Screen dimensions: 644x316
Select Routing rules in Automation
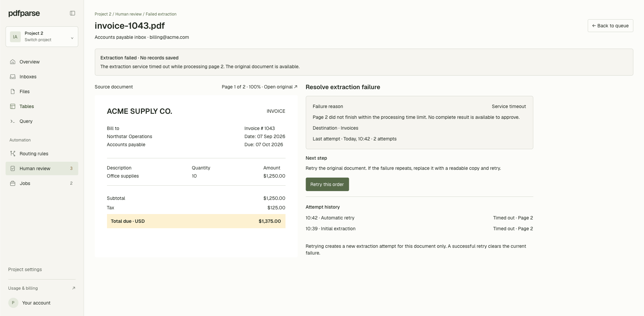[x=42, y=154]
